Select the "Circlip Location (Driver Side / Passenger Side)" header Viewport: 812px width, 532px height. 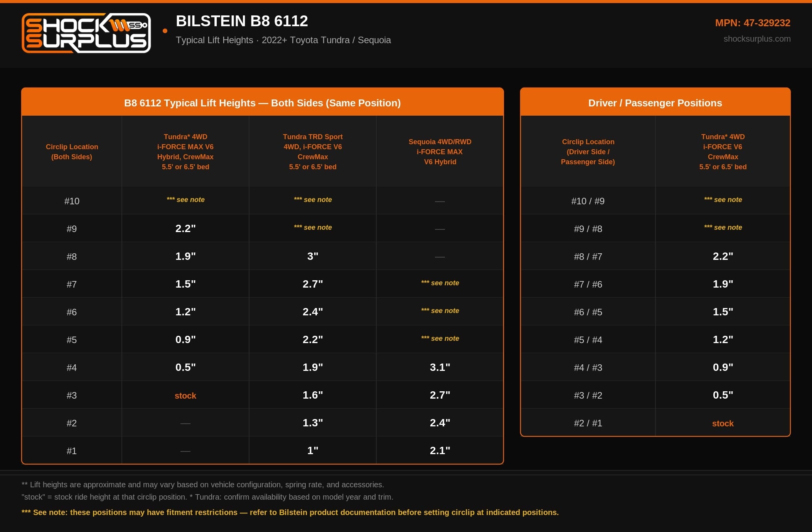tap(588, 152)
